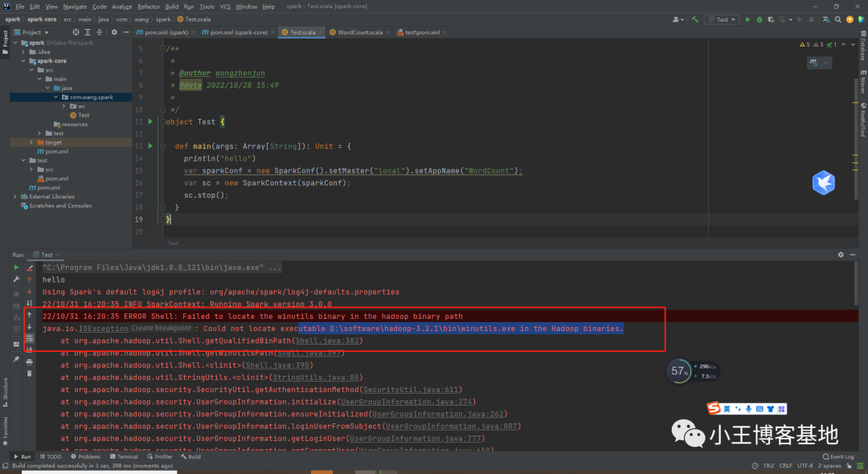Screen dimensions: 868x474
Task: Open the VCS menu
Action: coord(225,6)
